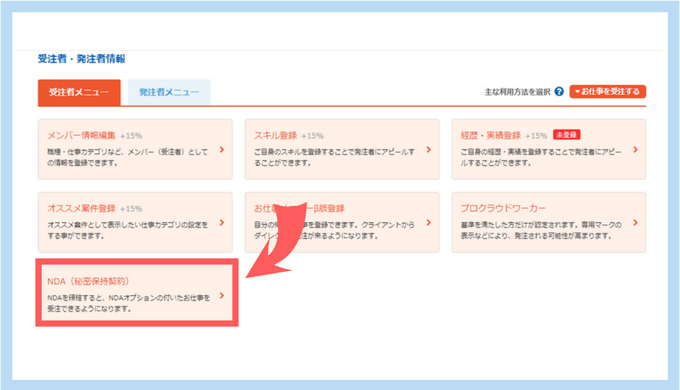Click the chevron on お仕事メニューβ版登録 card
This screenshot has width=680, height=390.
pos(429,223)
